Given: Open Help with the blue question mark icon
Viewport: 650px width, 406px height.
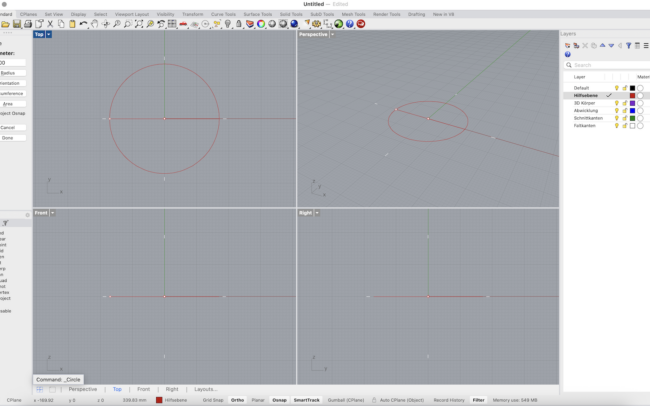Looking at the screenshot, I should [x=350, y=24].
